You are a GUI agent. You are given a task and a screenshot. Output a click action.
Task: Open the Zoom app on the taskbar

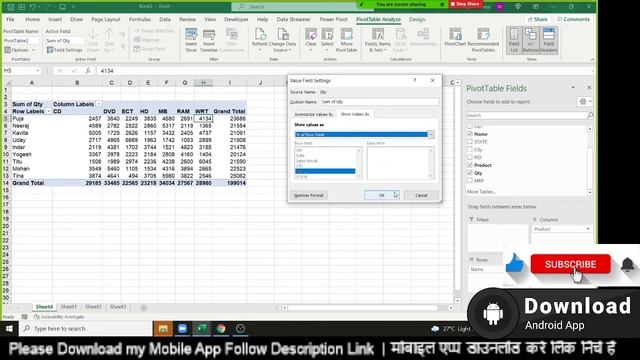tap(182, 329)
